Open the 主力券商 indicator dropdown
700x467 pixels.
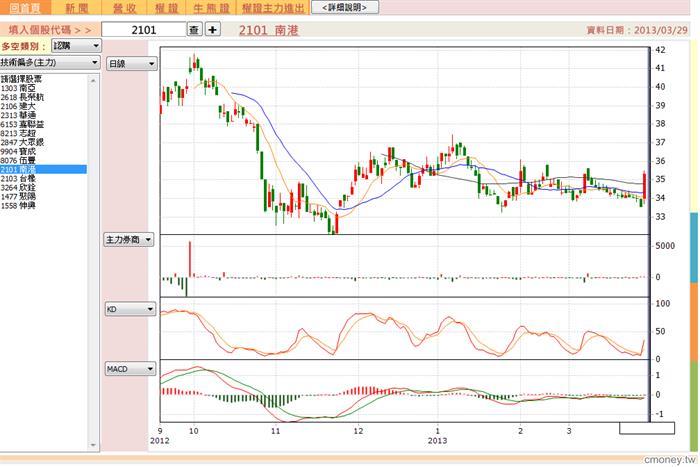pyautogui.click(x=131, y=240)
